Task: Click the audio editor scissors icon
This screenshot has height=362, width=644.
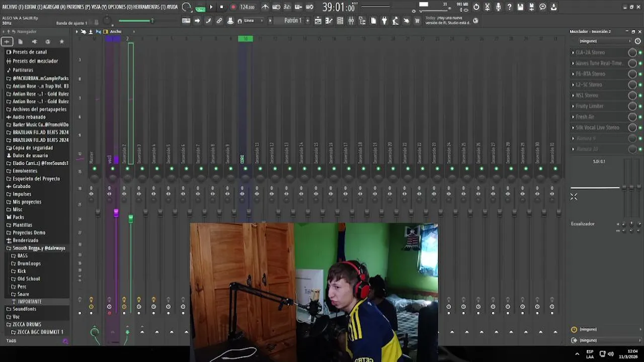Action: (x=487, y=7)
